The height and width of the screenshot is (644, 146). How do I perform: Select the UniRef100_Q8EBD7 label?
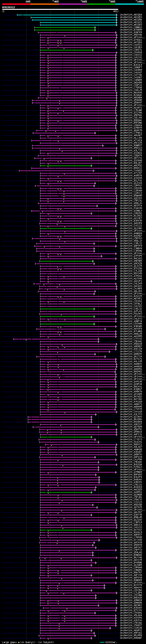(131, 347)
